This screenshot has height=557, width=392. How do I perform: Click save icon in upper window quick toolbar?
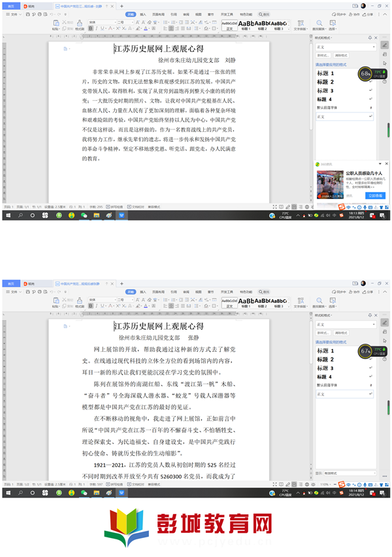click(x=27, y=14)
